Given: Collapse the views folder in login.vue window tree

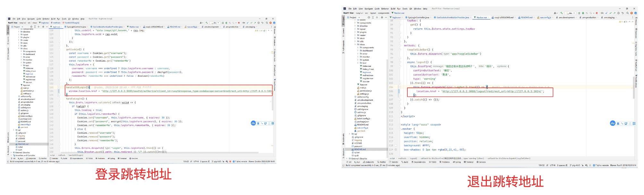Looking at the screenshot, I should pos(19,48).
